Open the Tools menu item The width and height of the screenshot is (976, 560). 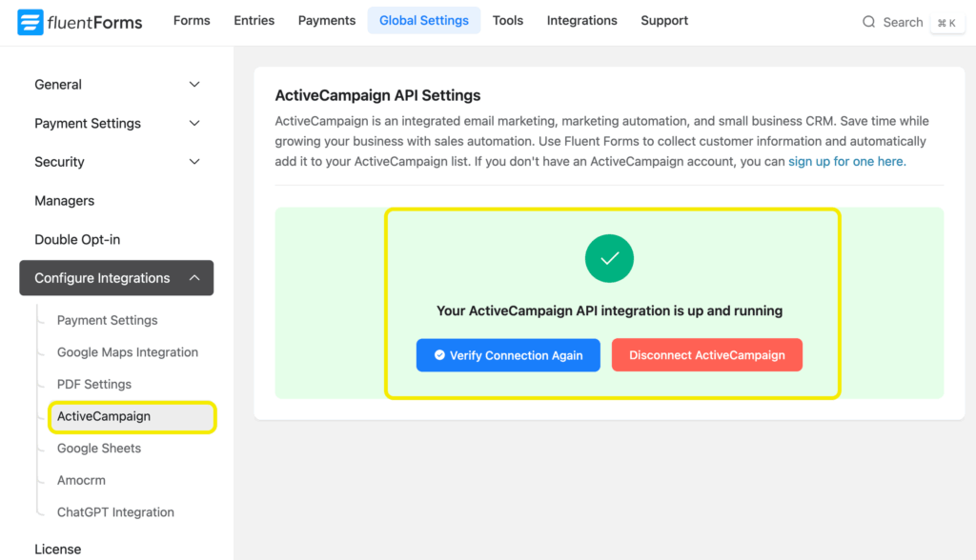coord(508,20)
